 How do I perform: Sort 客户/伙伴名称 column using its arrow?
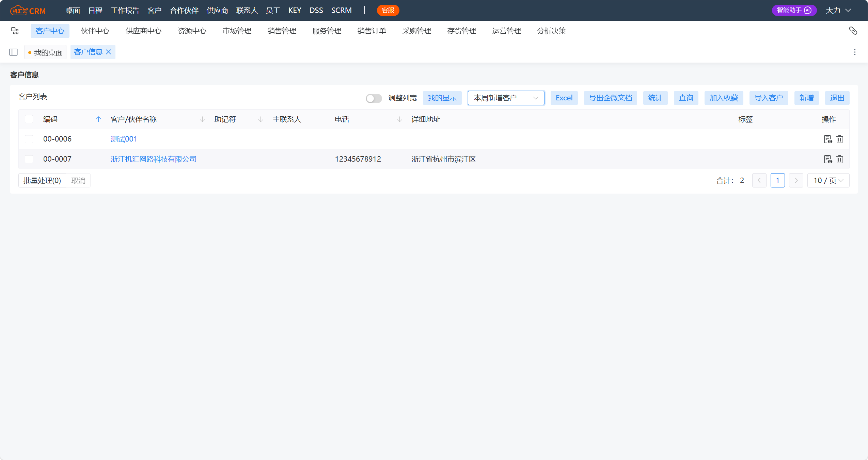tap(202, 119)
